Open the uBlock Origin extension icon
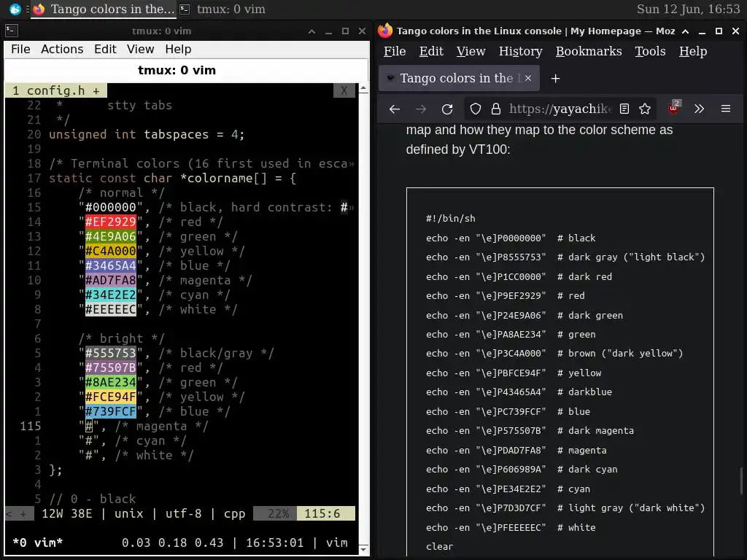Image resolution: width=747 pixels, height=560 pixels. (x=673, y=108)
